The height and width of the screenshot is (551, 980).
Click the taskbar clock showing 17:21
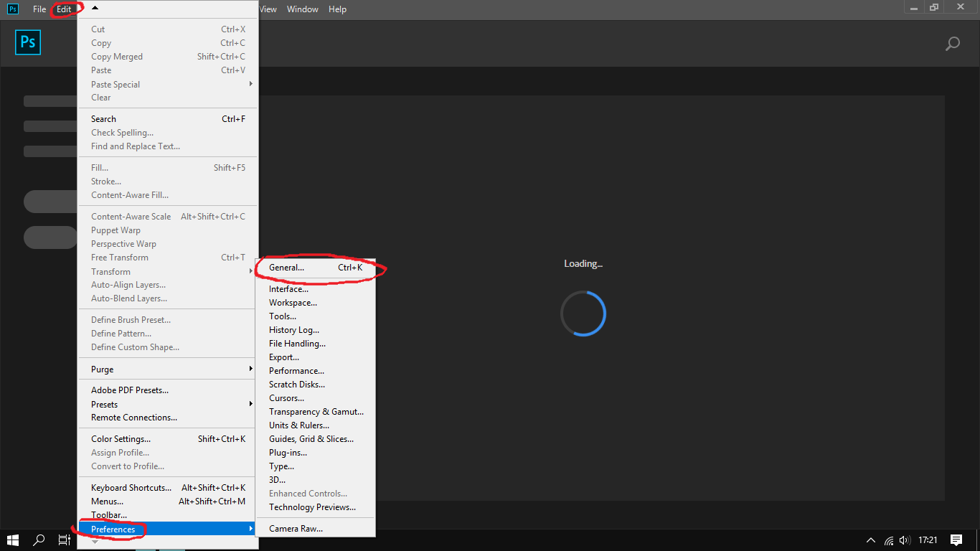pyautogui.click(x=930, y=540)
